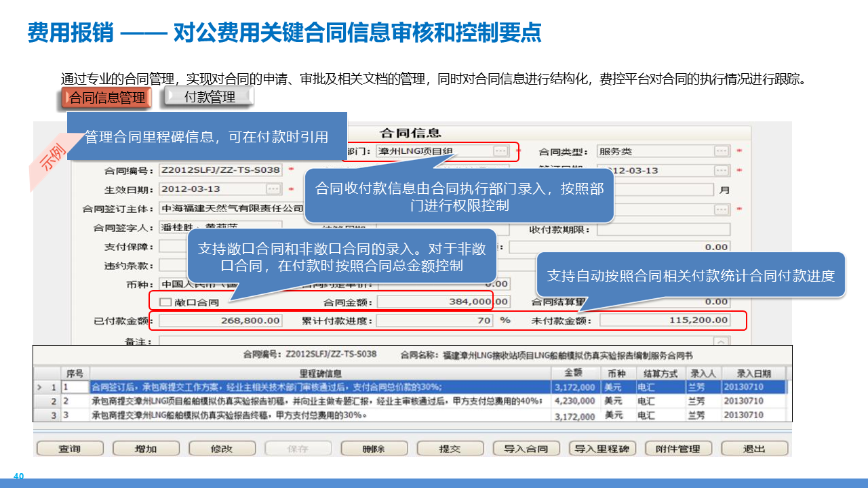Viewport: 868px width, 488px height.
Task: Open the 部门 lookup ellipsis button
Action: click(500, 151)
